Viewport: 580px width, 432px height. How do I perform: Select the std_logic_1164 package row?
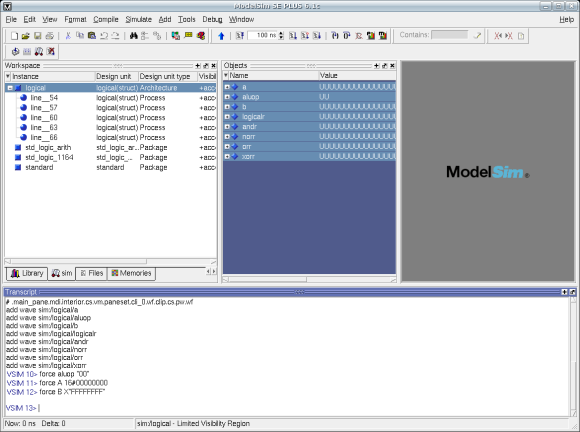(110, 158)
